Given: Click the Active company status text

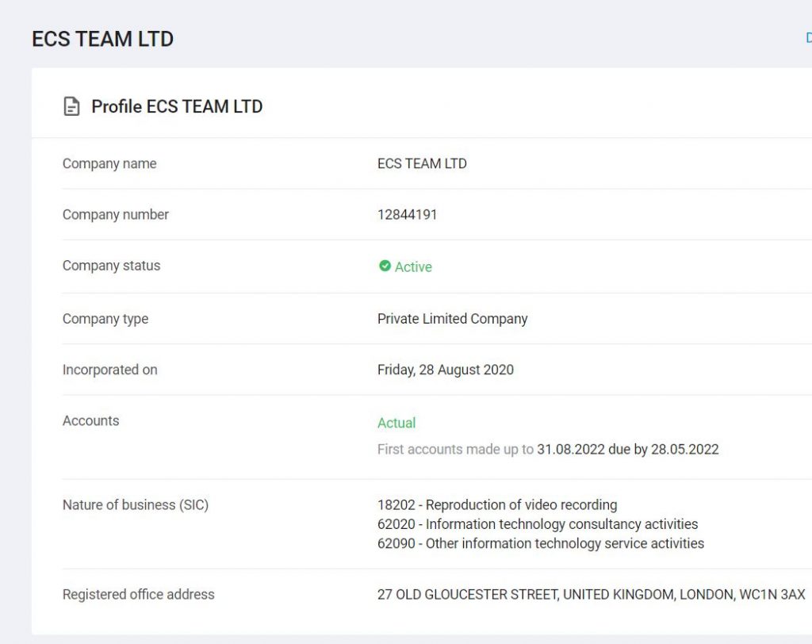Looking at the screenshot, I should (413, 266).
